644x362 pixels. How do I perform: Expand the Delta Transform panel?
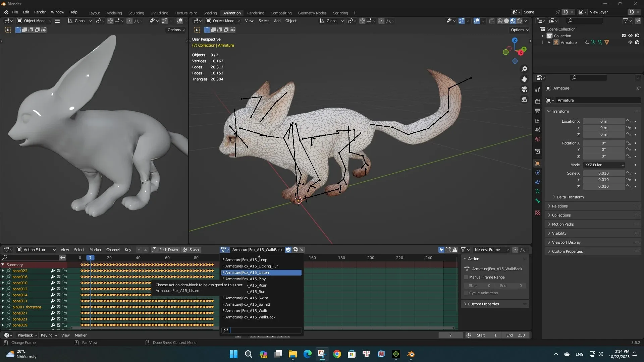pyautogui.click(x=570, y=197)
